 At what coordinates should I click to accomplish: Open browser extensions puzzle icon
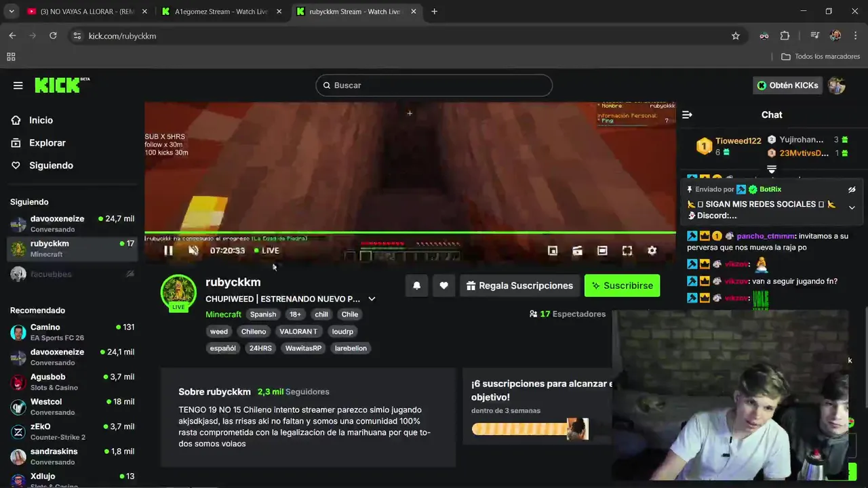coord(785,36)
